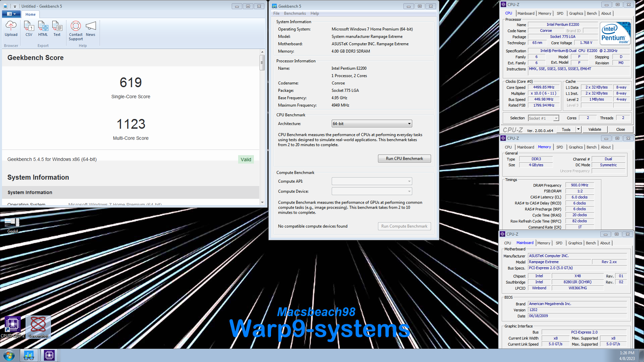Click the Single-Core Score 619
Viewport: 644px width, 362px height.
click(x=131, y=82)
